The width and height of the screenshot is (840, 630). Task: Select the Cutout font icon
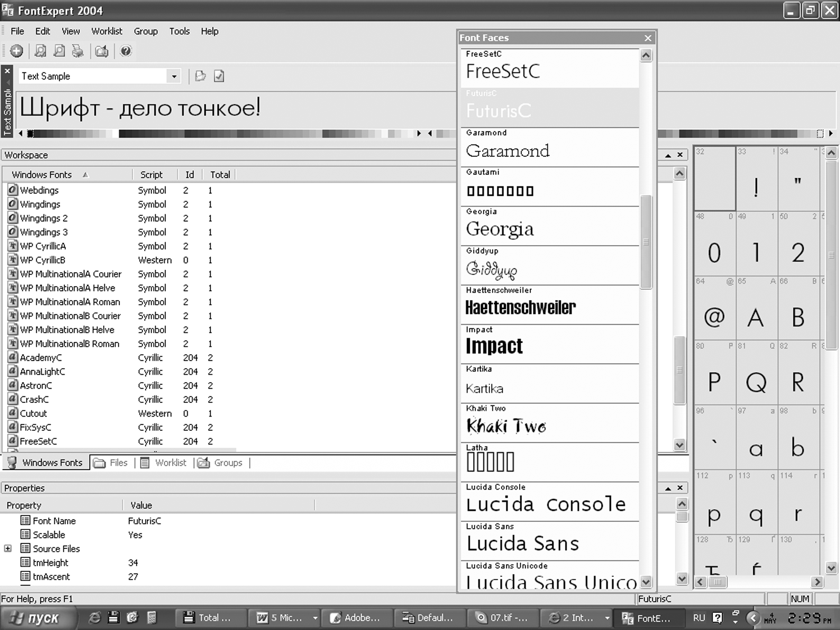[13, 413]
